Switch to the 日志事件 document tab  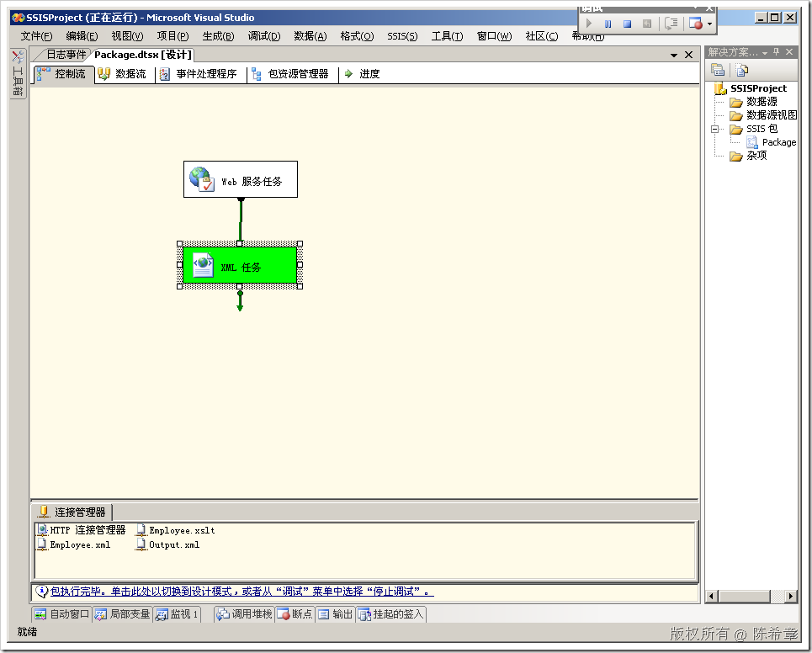[66, 55]
